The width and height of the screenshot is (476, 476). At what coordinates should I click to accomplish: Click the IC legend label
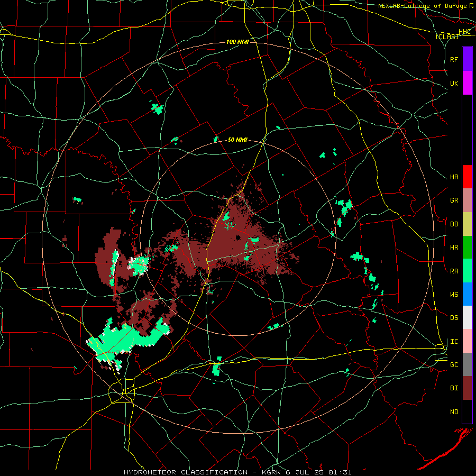point(454,342)
